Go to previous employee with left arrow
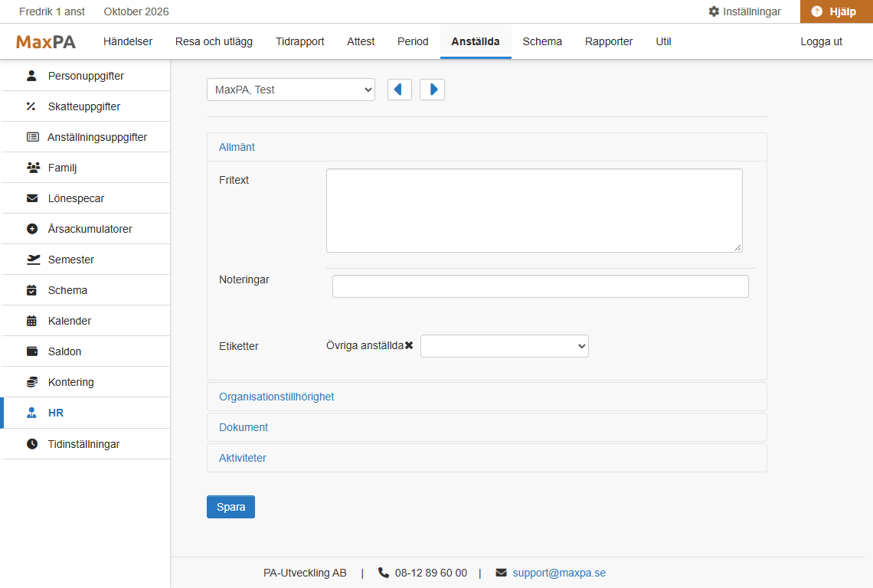The width and height of the screenshot is (873, 588). coord(399,90)
